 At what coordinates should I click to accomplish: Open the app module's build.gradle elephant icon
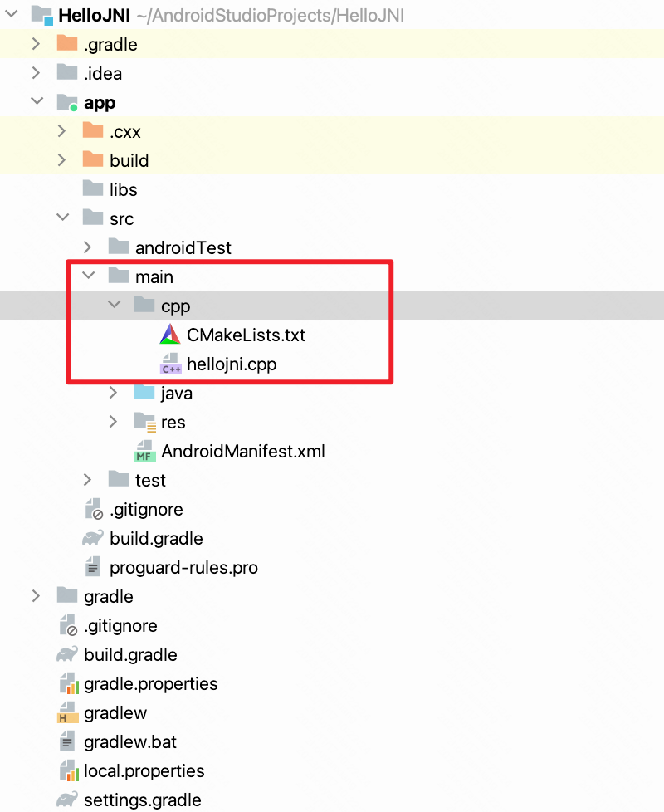click(93, 538)
